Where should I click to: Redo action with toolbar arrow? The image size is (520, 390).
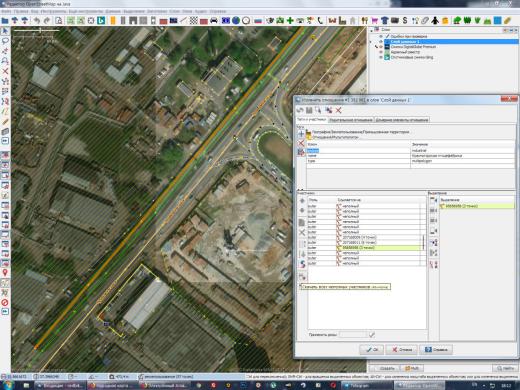(x=47, y=21)
